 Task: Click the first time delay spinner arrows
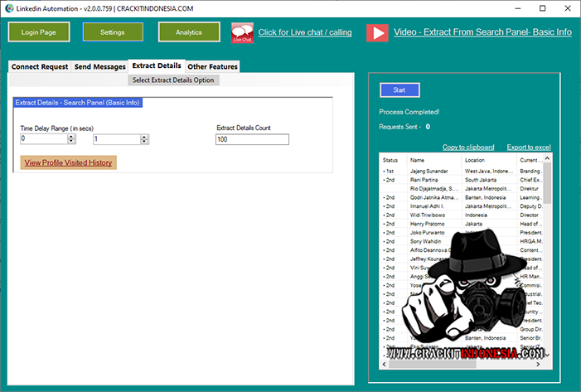tap(71, 139)
